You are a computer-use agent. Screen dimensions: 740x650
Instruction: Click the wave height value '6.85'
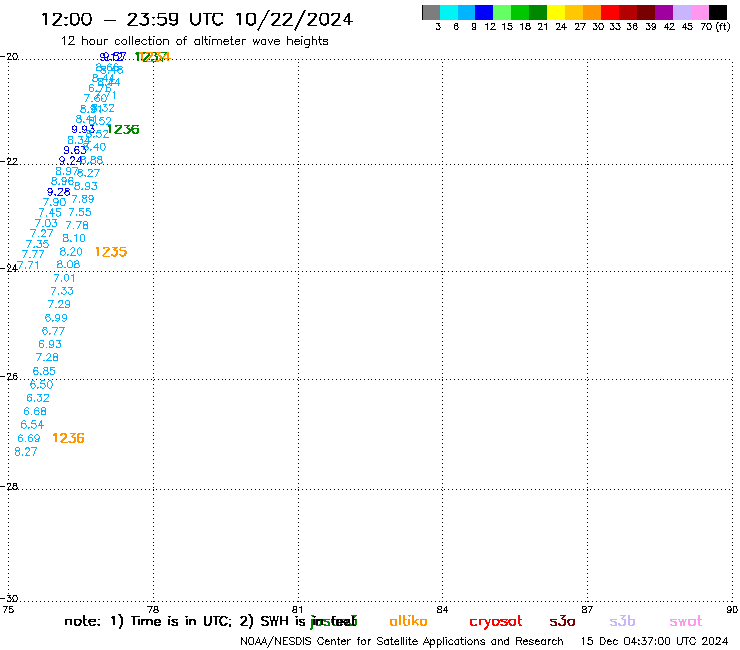(x=44, y=371)
